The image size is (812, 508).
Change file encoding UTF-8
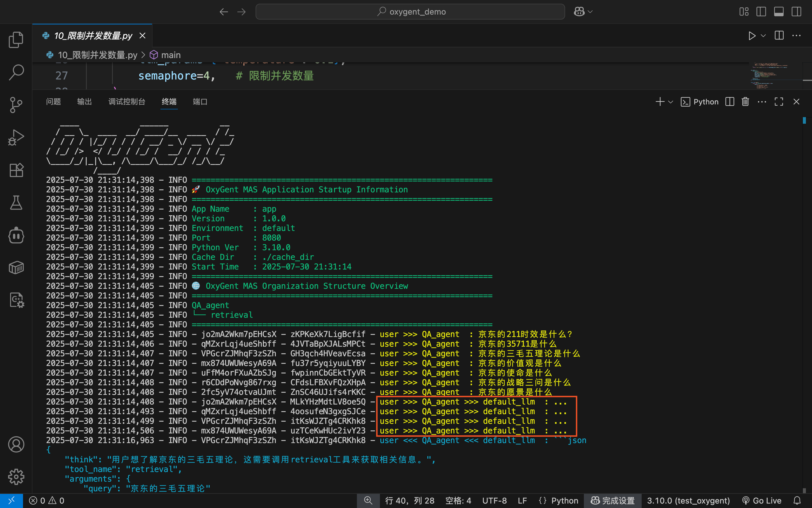[494, 501]
